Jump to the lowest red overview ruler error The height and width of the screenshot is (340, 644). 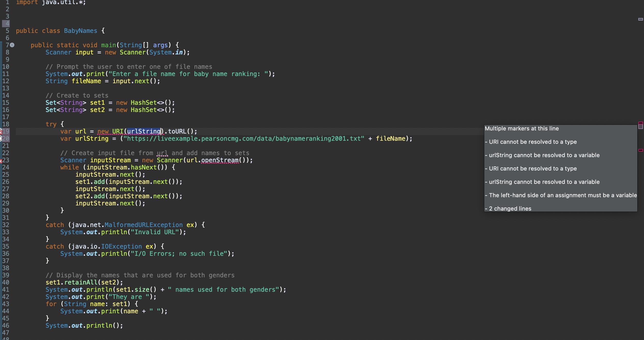tap(640, 150)
